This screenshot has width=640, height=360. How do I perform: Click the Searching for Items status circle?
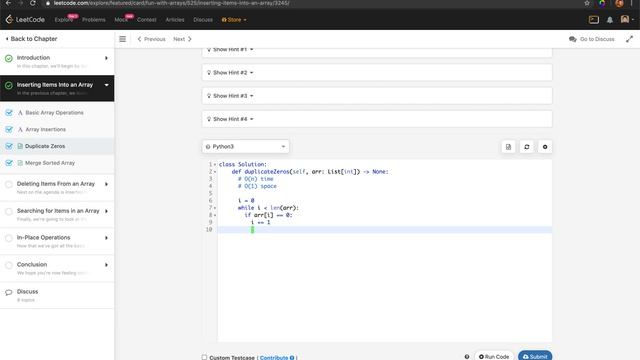pyautogui.click(x=9, y=211)
